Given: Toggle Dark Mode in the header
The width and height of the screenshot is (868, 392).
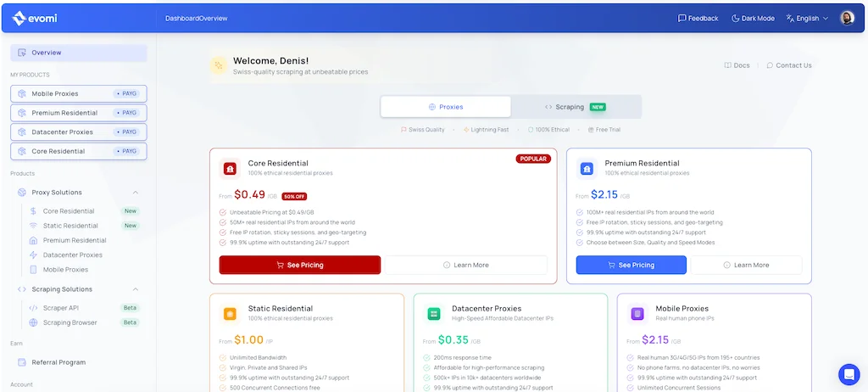Looking at the screenshot, I should click(753, 18).
